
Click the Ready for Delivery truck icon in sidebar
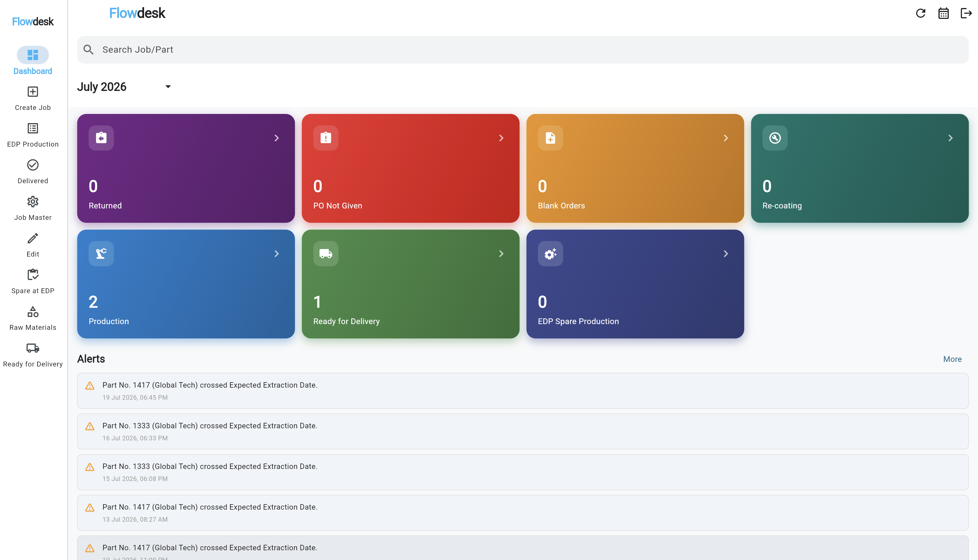tap(33, 348)
